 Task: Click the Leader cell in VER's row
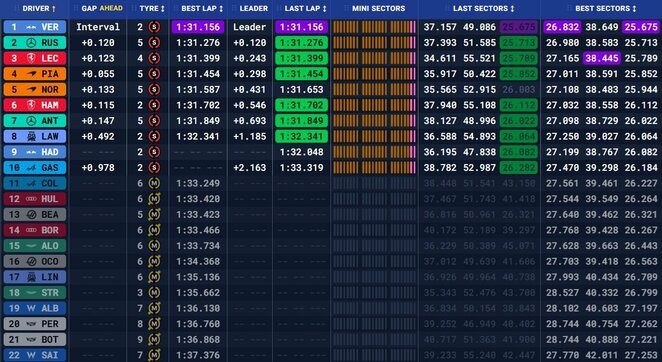coord(250,27)
